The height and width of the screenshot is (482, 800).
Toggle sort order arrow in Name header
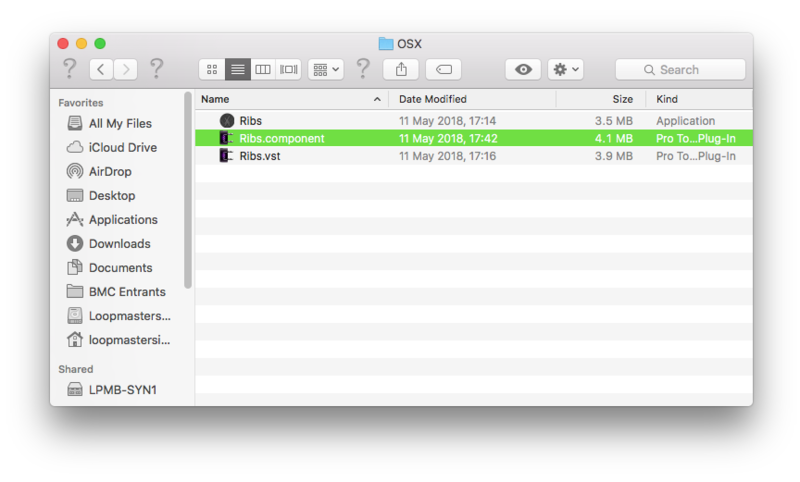377,99
